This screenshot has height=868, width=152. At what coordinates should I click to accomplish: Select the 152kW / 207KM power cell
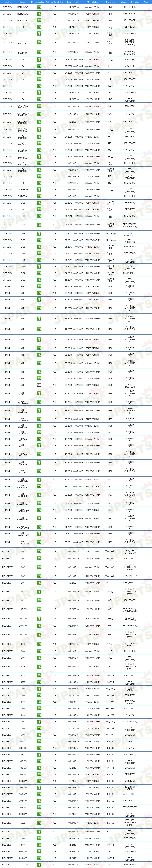click(x=92, y=240)
